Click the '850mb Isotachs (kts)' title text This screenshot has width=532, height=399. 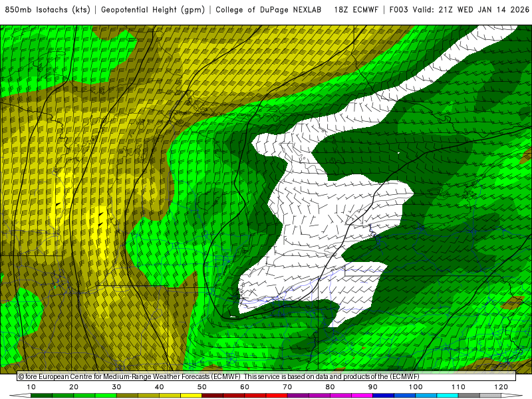[x=47, y=10]
